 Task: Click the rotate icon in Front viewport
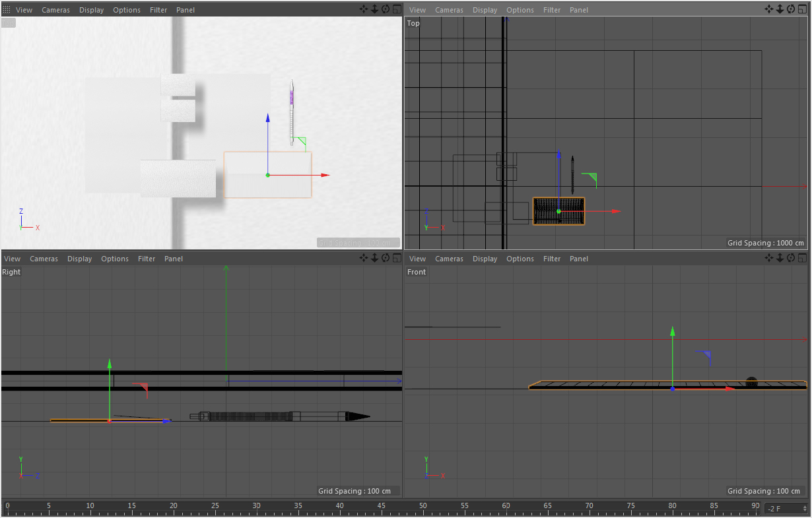point(790,258)
